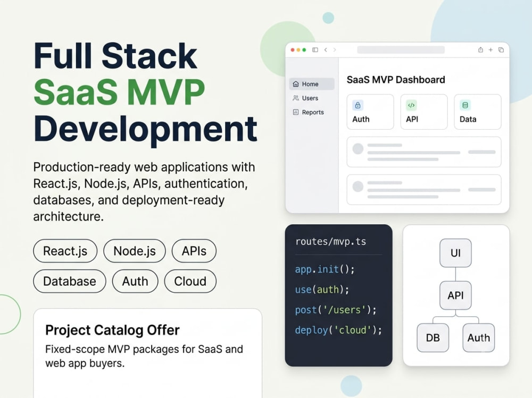Select the Node.js tag pill
532x398 pixels.
pos(135,251)
